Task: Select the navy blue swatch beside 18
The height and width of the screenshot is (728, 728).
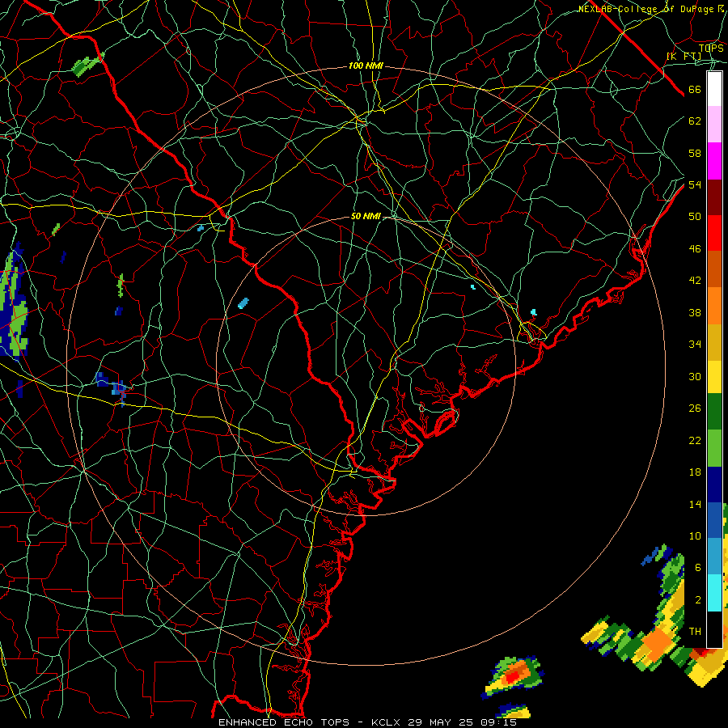Action: pyautogui.click(x=714, y=485)
